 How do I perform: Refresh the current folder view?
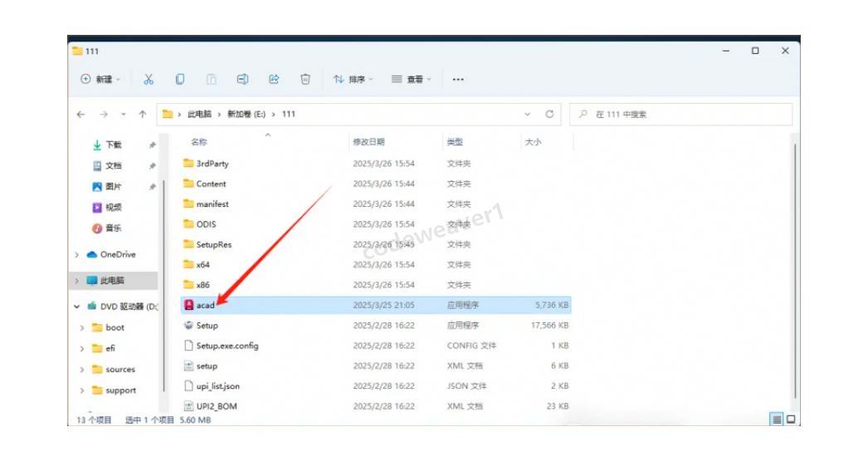tap(549, 114)
